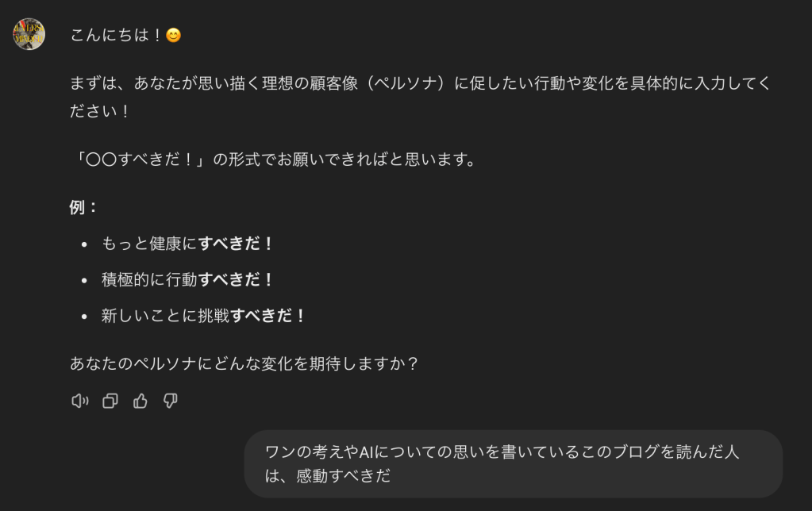This screenshot has width=812, height=511.
Task: Click the bold 例： heading
Action: pyautogui.click(x=84, y=207)
